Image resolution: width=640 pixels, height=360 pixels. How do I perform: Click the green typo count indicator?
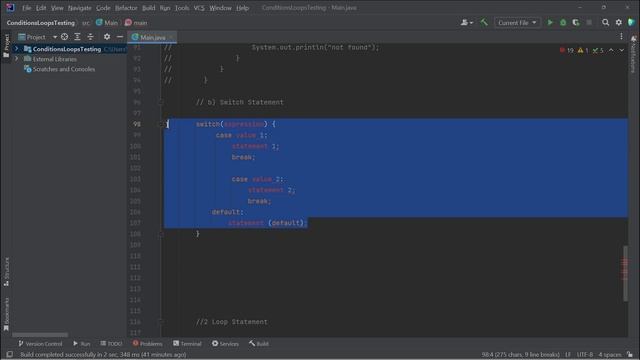tap(598, 50)
